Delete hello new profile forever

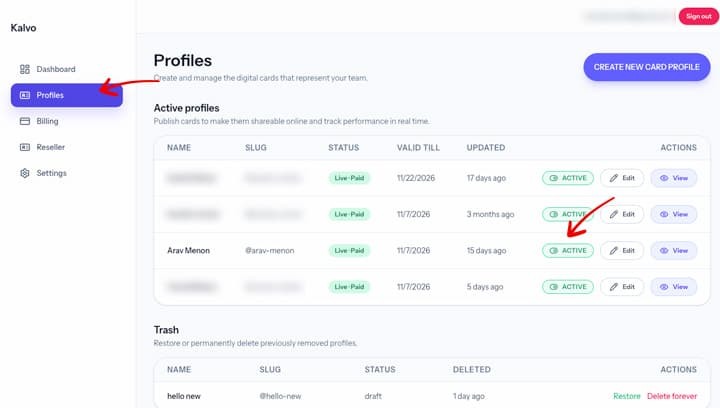coord(672,396)
